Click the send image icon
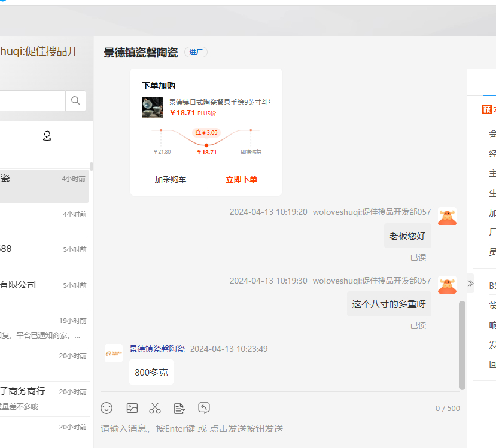 132,408
